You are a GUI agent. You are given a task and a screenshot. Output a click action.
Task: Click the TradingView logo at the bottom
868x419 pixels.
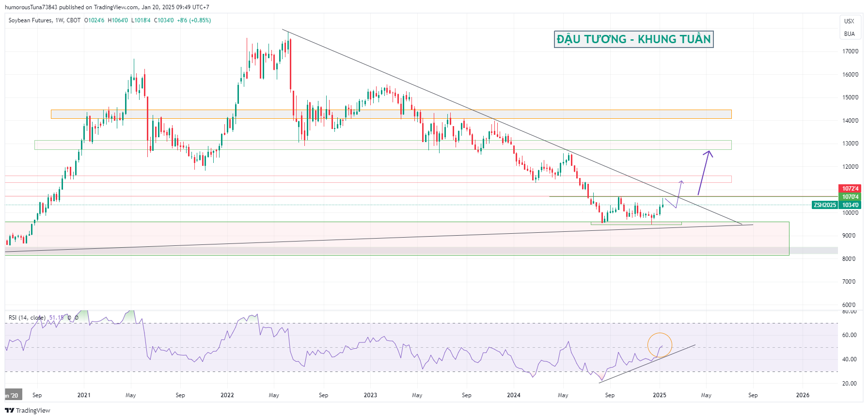(x=28, y=410)
